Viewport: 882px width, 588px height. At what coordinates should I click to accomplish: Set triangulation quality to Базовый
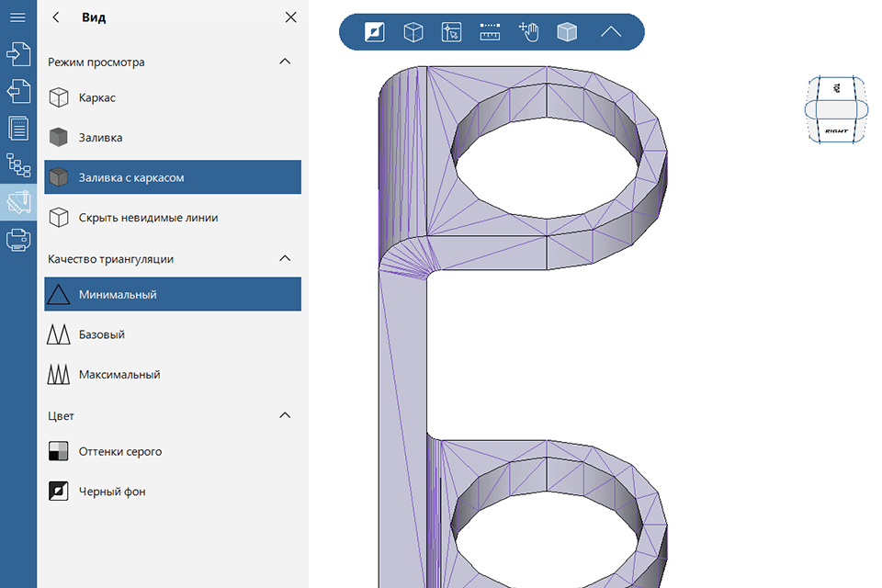coord(173,334)
